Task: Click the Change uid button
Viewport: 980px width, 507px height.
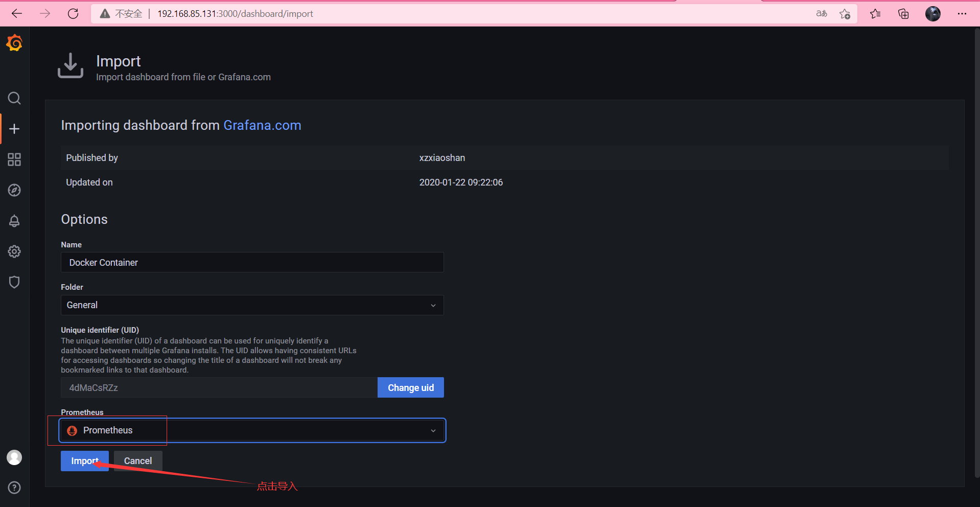Action: (x=411, y=387)
